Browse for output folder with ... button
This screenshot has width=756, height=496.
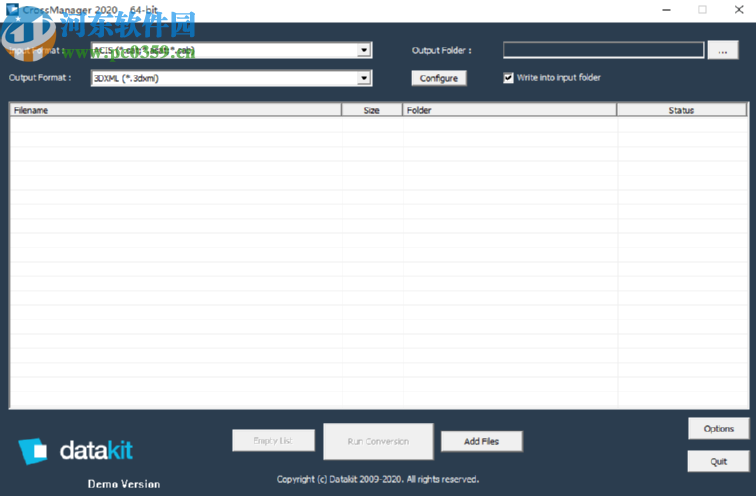tap(723, 50)
